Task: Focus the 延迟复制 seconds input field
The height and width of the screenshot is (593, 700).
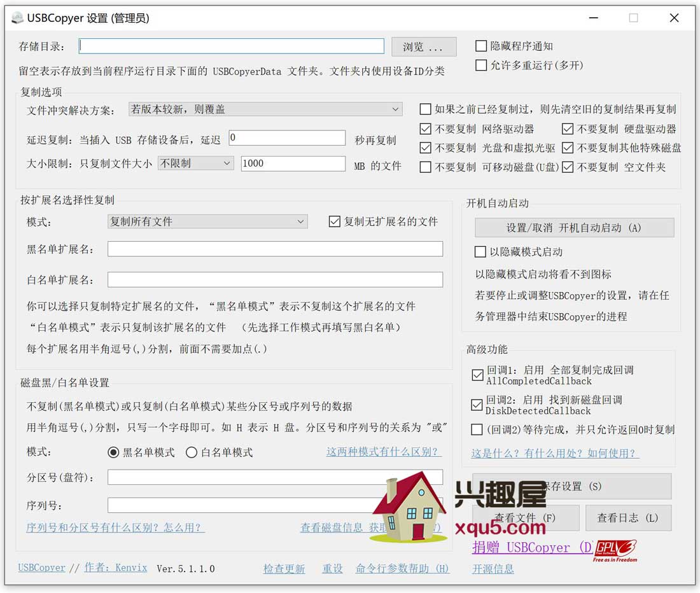Action: [x=287, y=138]
